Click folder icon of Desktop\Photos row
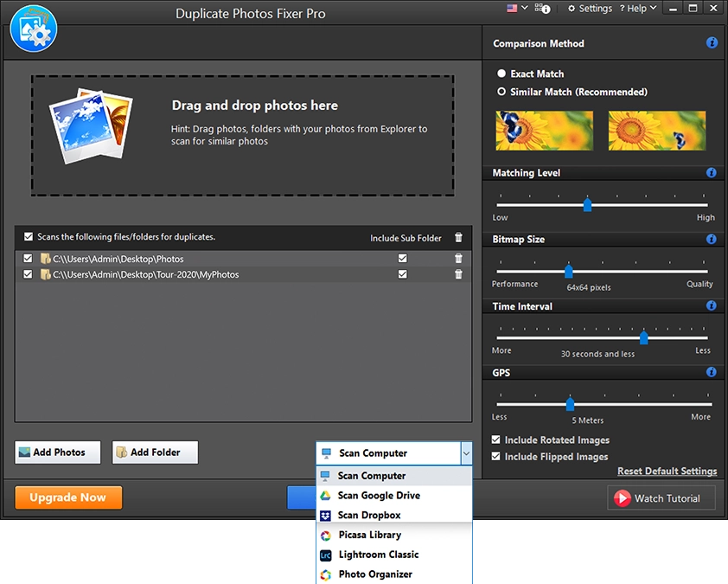 point(46,259)
